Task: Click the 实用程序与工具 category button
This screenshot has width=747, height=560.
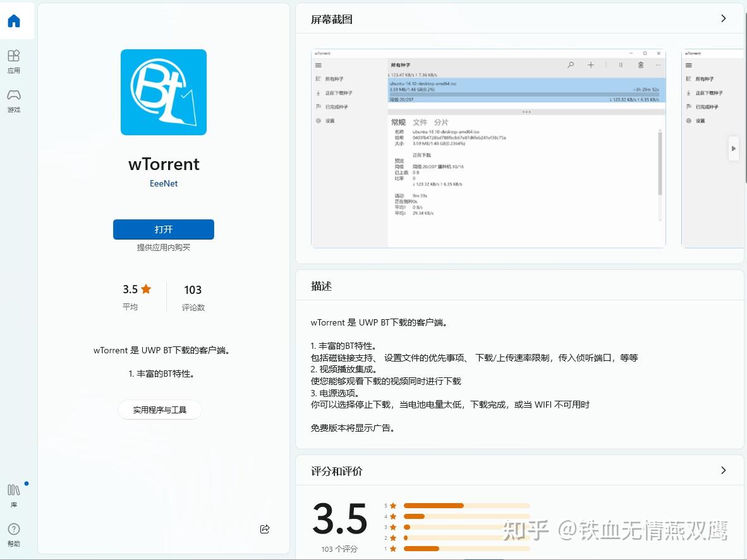Action: 159,409
